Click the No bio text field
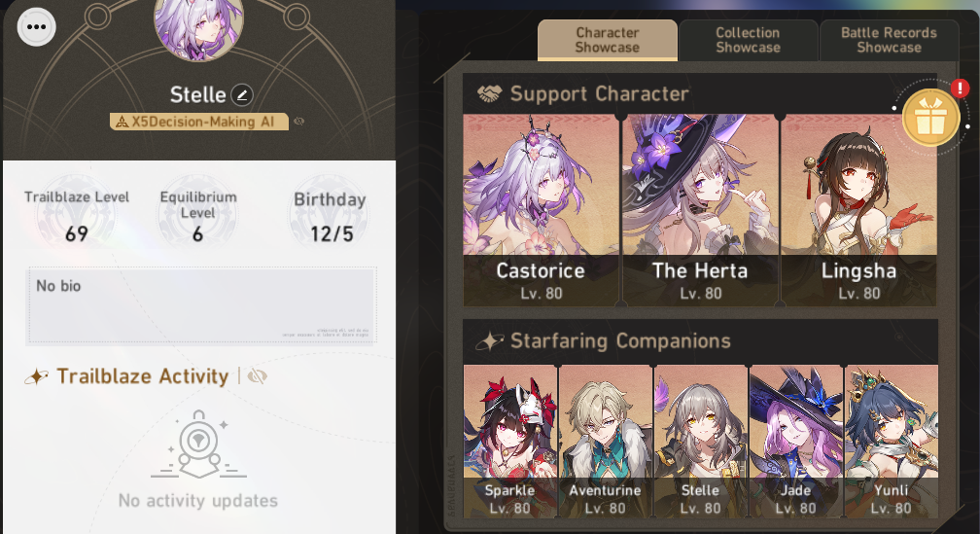Image resolution: width=980 pixels, height=534 pixels. 201,306
